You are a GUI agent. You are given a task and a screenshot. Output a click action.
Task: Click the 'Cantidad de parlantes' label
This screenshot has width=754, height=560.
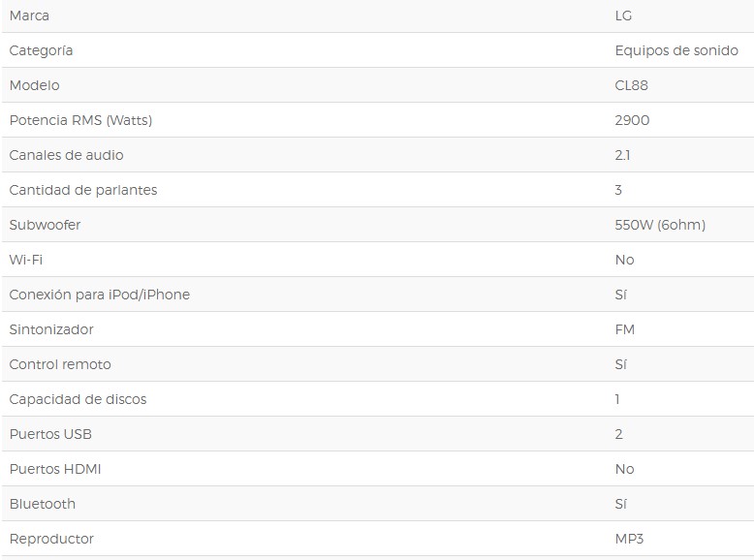(x=82, y=190)
